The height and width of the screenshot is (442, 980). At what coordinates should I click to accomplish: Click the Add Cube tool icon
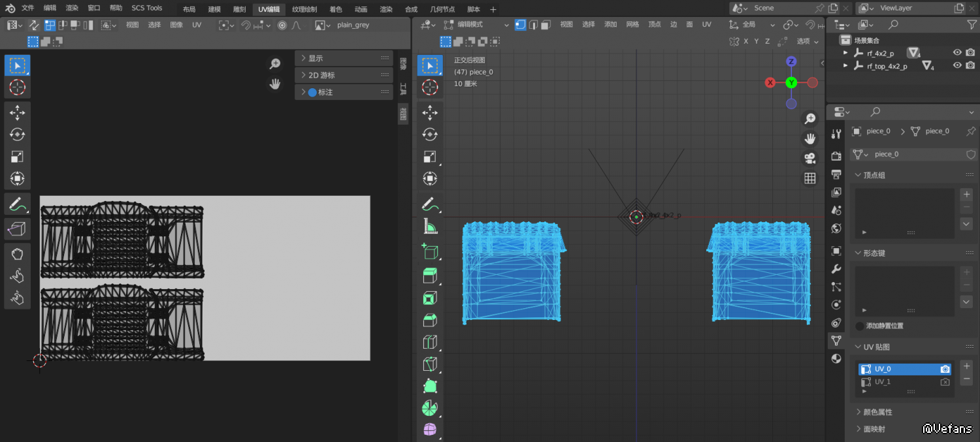pyautogui.click(x=430, y=251)
